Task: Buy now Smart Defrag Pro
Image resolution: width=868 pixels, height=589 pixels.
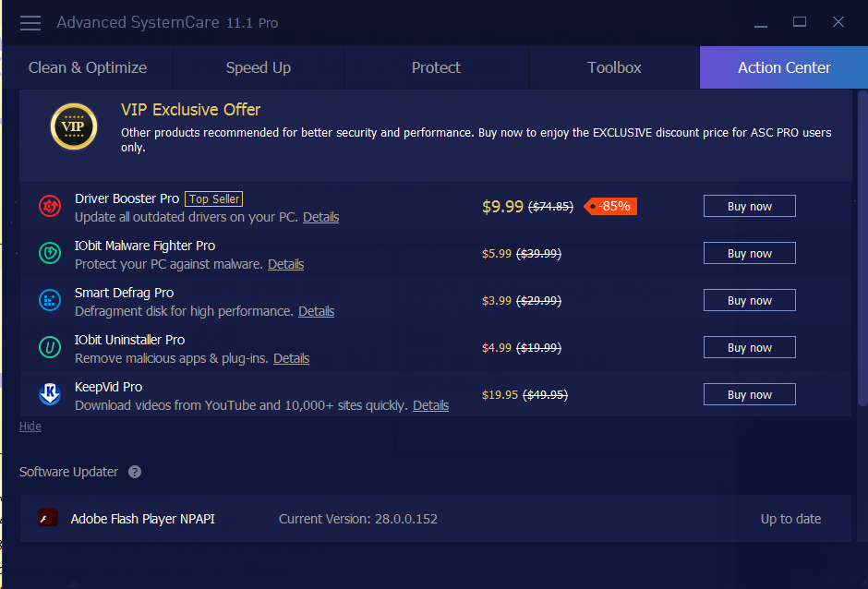Action: pyautogui.click(x=750, y=300)
